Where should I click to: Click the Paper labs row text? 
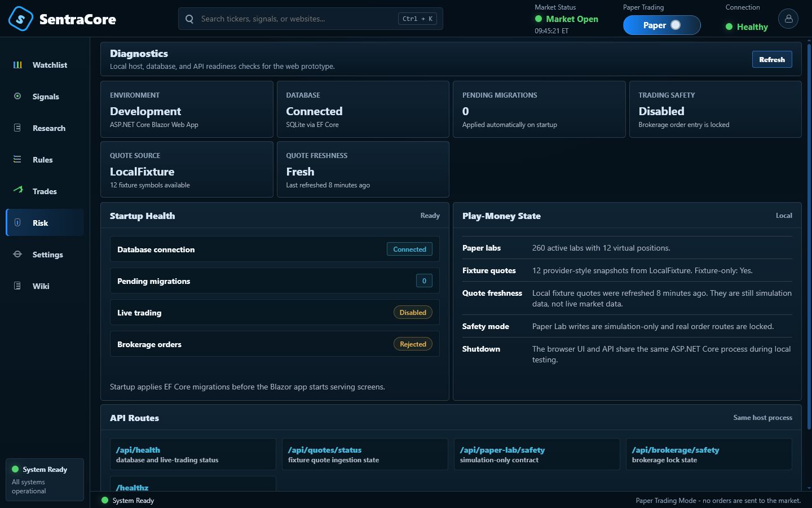coord(601,248)
